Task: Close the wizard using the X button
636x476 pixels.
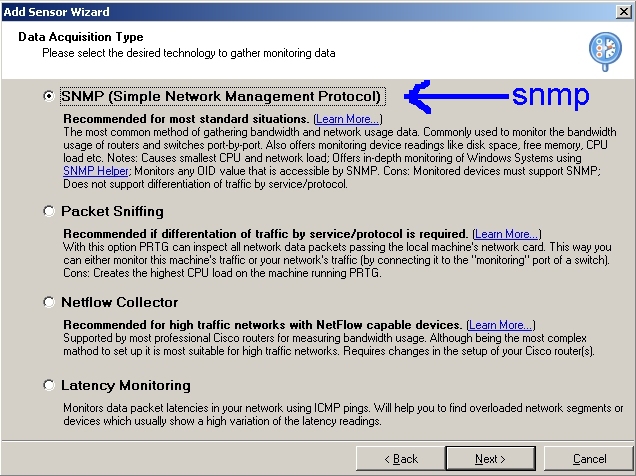Action: [x=622, y=11]
